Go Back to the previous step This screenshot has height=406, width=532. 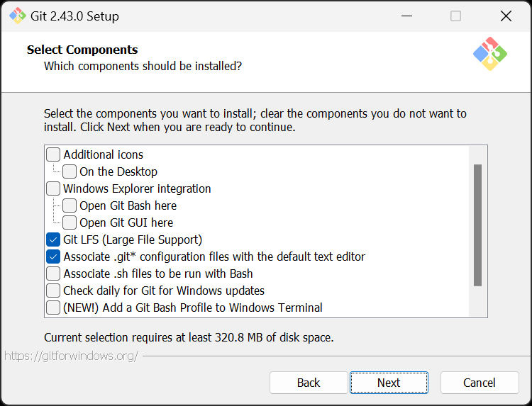pyautogui.click(x=309, y=383)
